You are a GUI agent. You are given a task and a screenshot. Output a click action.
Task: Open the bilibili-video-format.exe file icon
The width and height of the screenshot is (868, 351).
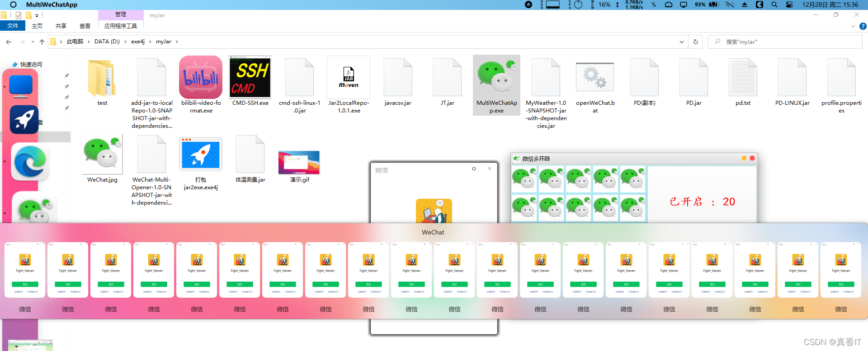[x=201, y=77]
